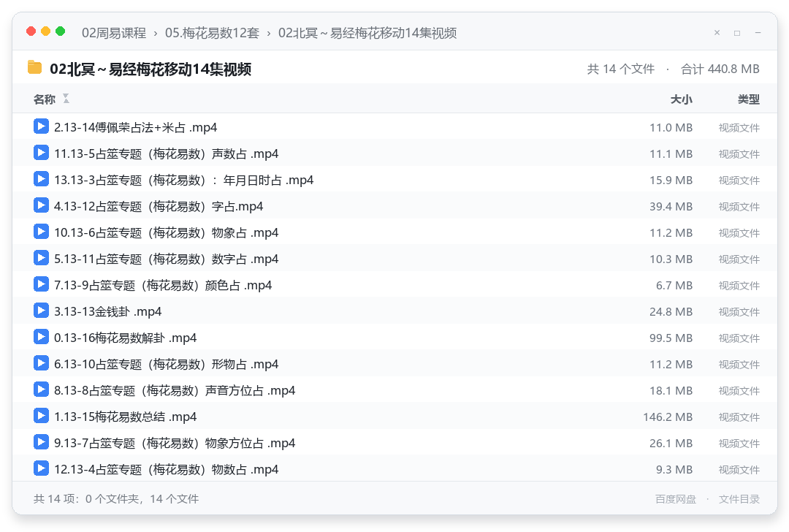
Task: Click the 6.7 MB size value
Action: tap(674, 286)
